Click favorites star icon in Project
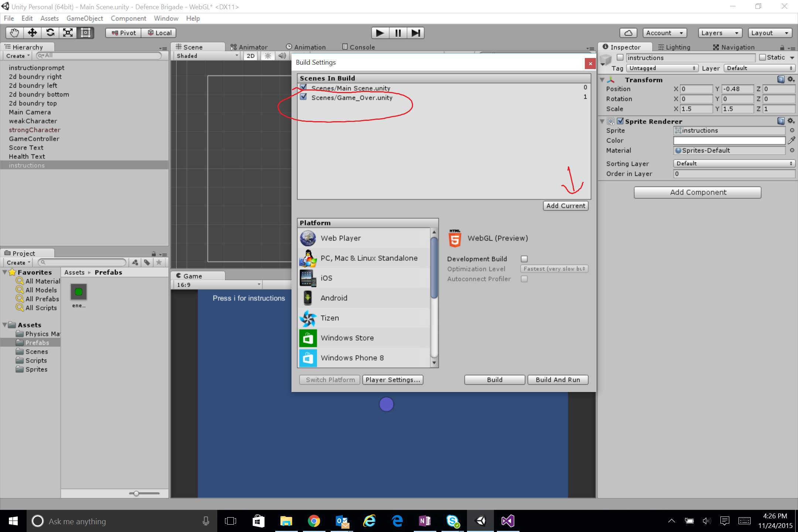 coord(159,262)
